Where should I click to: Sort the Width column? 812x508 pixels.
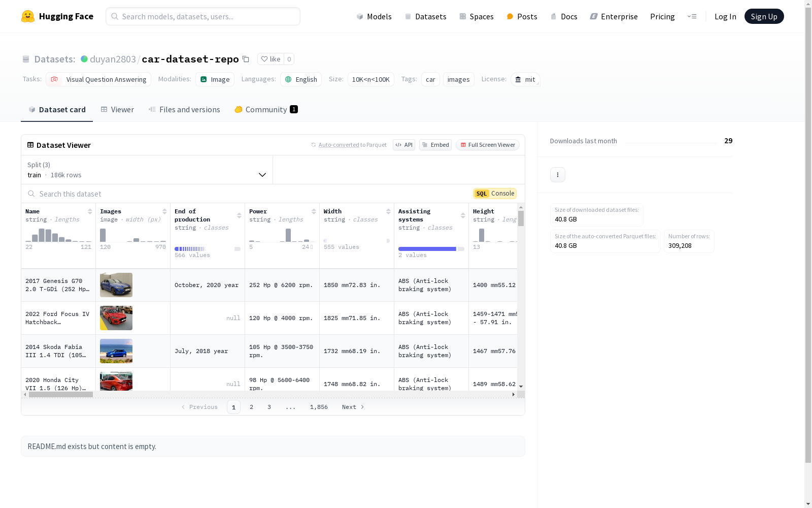click(388, 211)
